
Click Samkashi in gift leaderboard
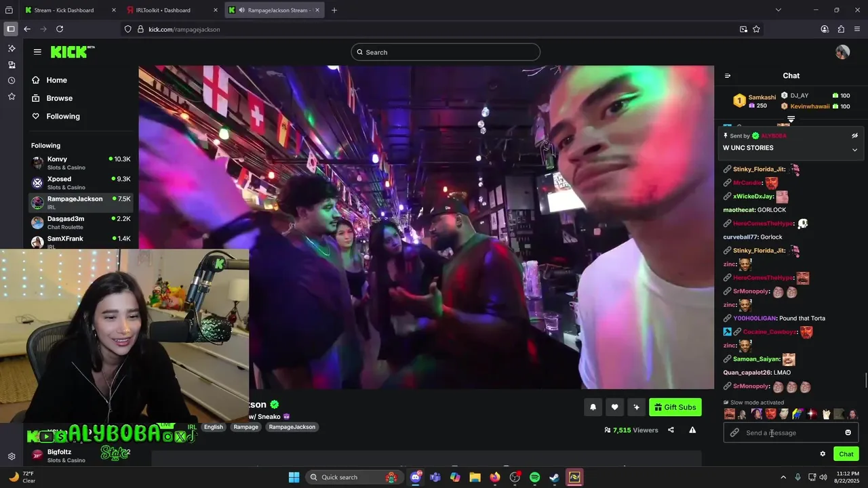click(x=762, y=98)
